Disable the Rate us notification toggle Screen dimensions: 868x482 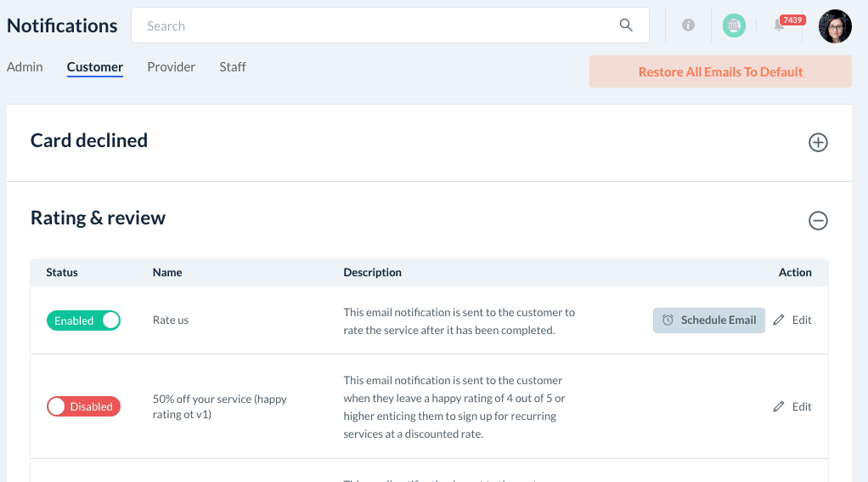(x=83, y=320)
